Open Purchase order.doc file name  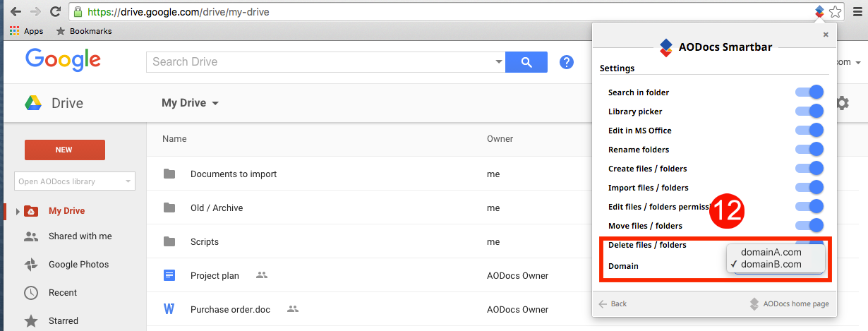pos(231,309)
